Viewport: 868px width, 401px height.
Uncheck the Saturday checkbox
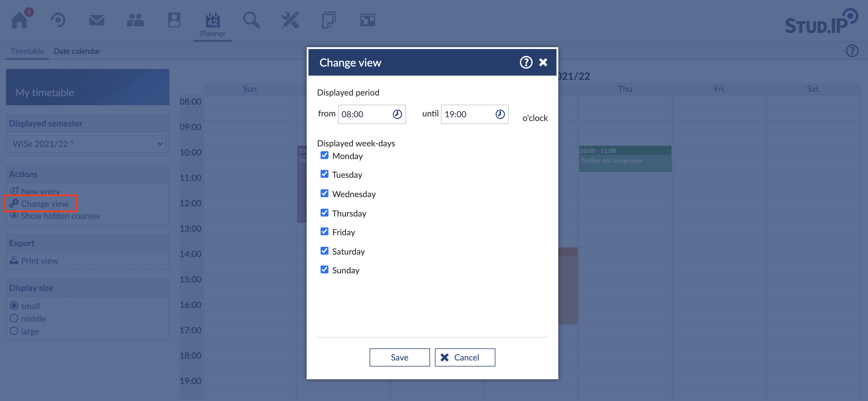[x=324, y=251]
